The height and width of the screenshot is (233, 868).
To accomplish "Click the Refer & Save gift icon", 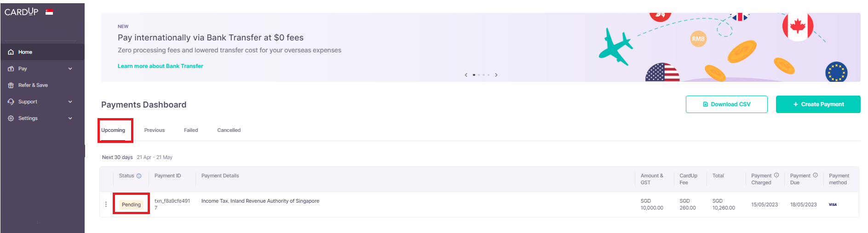I will (11, 85).
